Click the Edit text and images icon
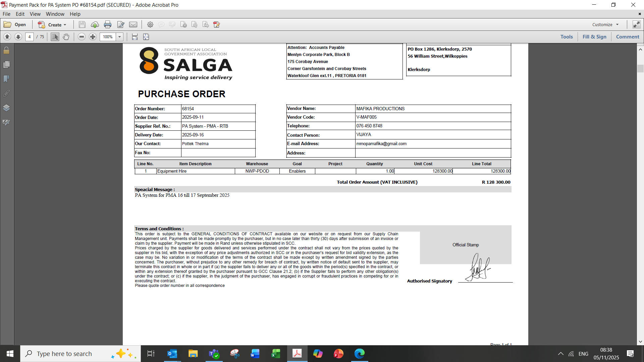The height and width of the screenshot is (362, 644). click(x=121, y=24)
